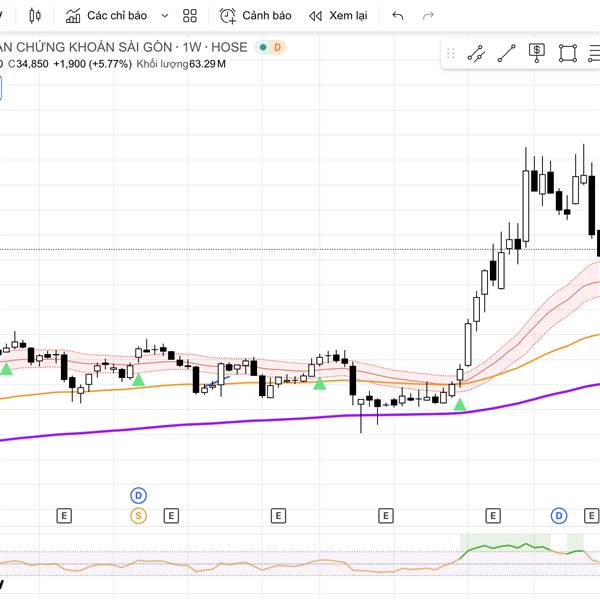Create a Cảnh báo alert
The image size is (600, 600).
point(256,16)
